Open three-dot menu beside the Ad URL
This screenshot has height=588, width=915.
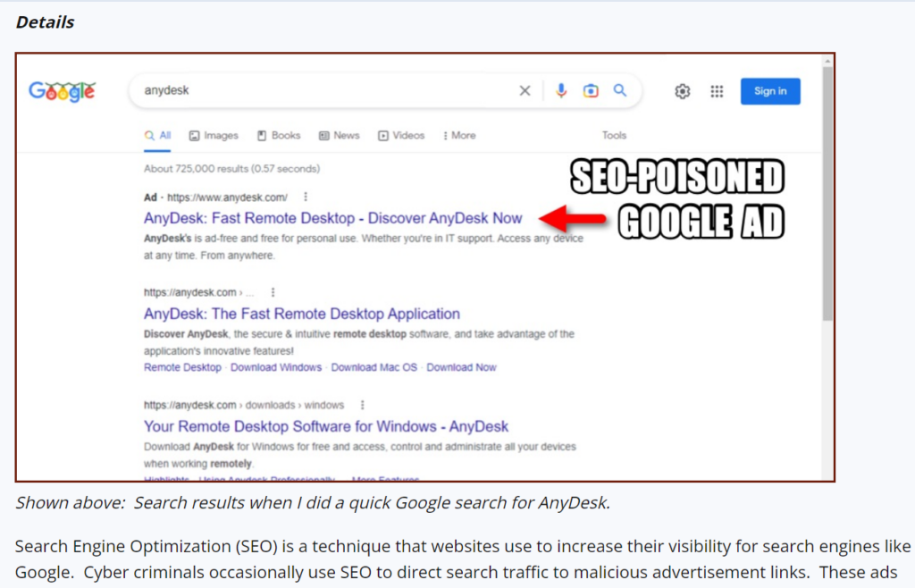306,197
